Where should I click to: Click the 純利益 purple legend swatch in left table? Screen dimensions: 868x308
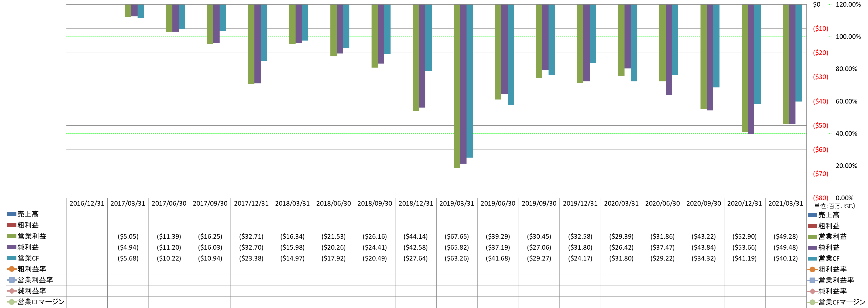pyautogui.click(x=12, y=247)
